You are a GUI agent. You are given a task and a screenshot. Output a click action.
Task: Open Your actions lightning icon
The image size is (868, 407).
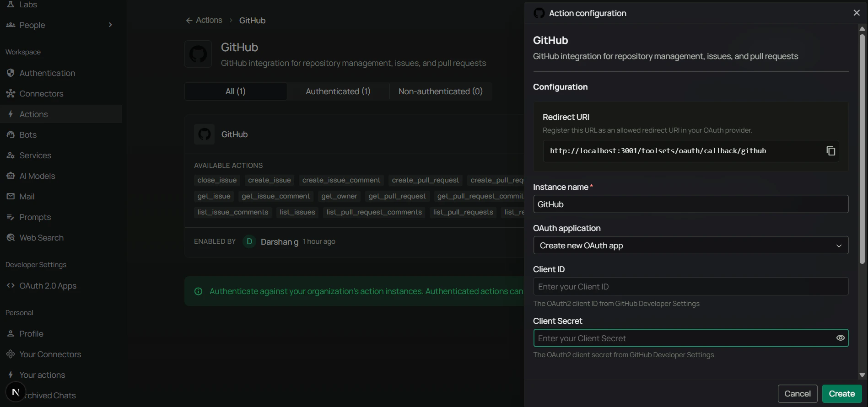click(11, 375)
